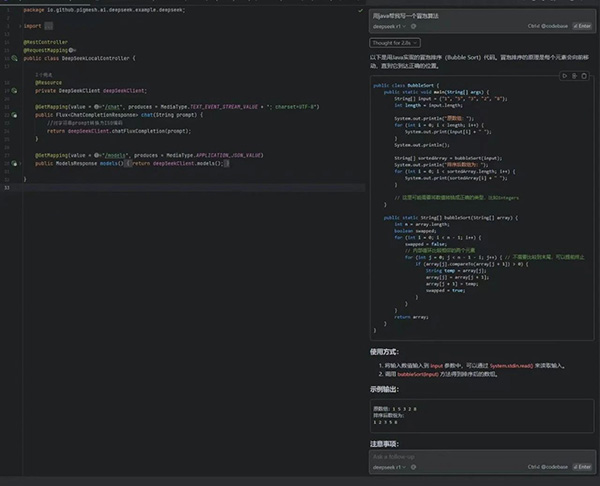This screenshot has width=600, height=486.
Task: Click DeepSeekLocalController class name
Action: pyautogui.click(x=96, y=58)
